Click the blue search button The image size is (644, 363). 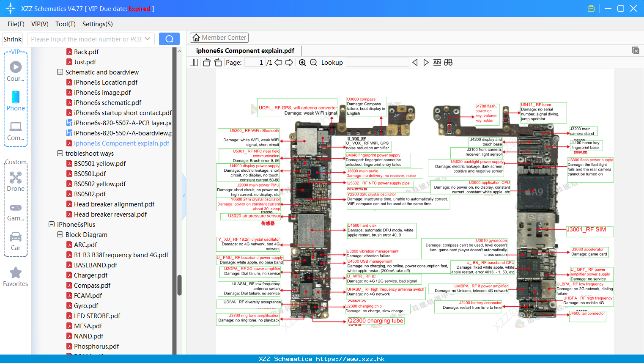169,39
